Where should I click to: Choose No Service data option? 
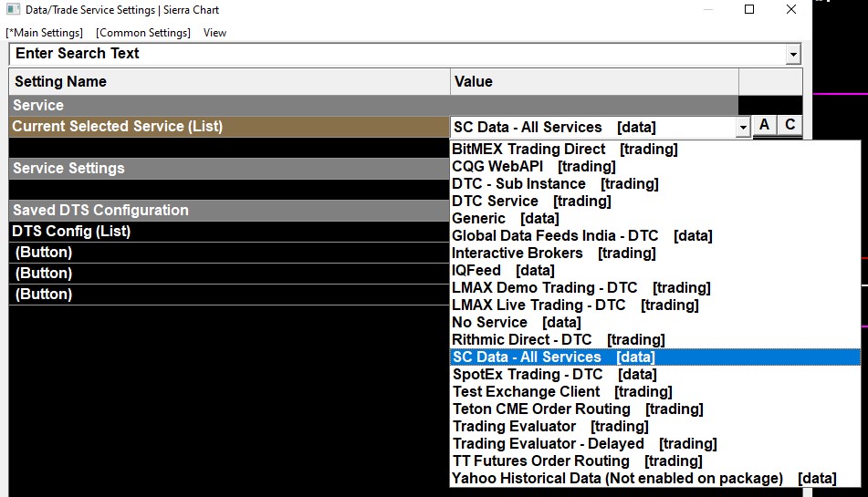click(x=655, y=322)
